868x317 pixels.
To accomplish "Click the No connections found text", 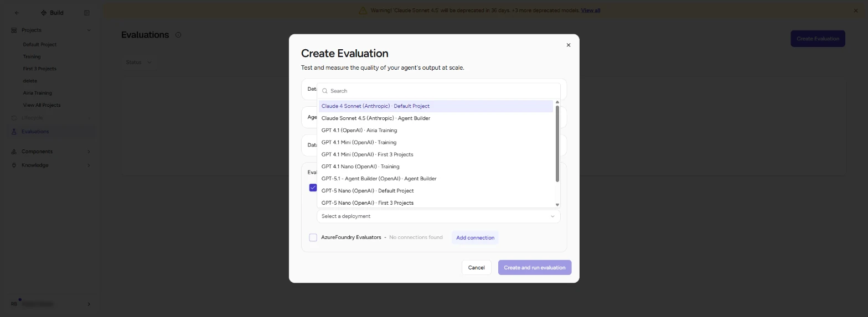I will pos(416,237).
